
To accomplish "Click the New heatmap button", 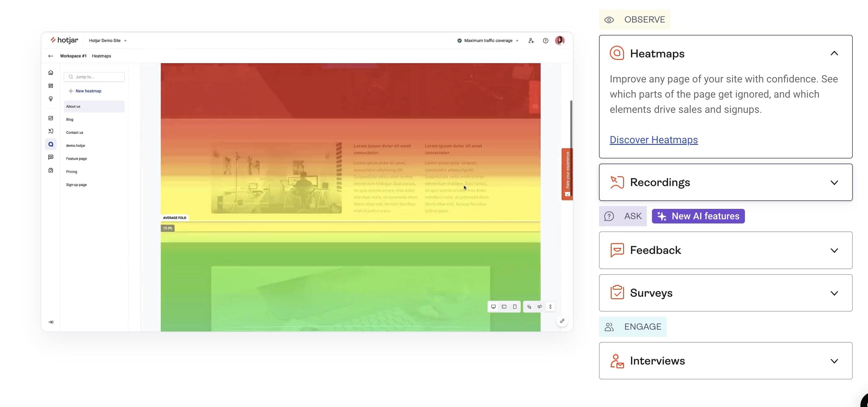I will click(x=85, y=91).
